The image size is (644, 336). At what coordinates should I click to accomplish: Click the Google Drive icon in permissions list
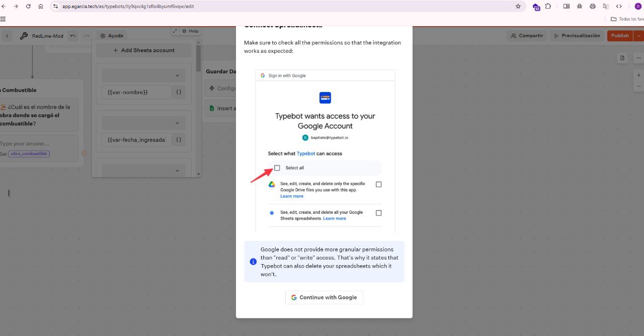point(272,185)
